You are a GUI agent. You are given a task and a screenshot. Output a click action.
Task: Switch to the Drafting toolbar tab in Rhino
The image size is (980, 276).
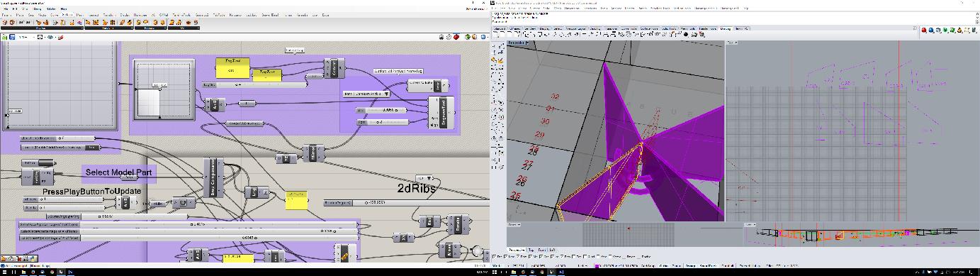pyautogui.click(x=726, y=28)
